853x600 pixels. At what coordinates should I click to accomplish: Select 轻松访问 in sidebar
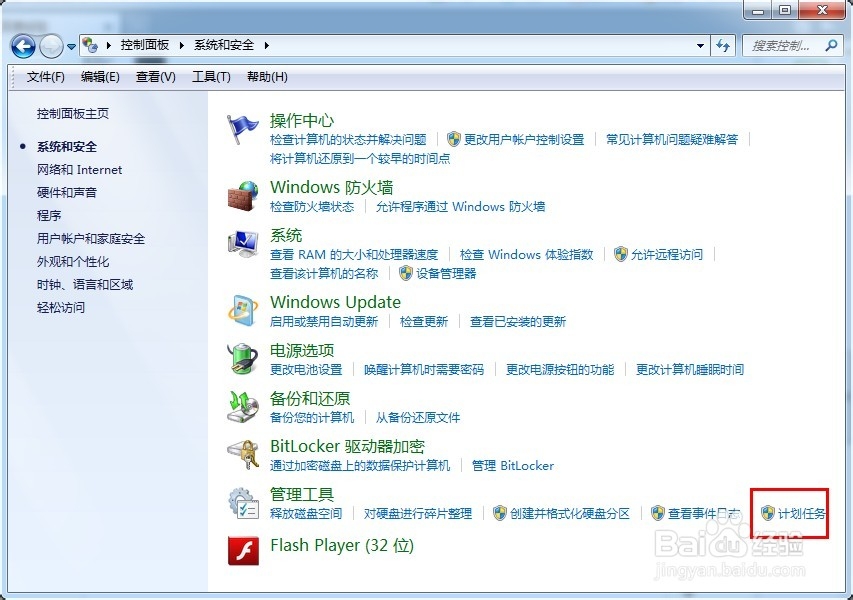point(61,307)
